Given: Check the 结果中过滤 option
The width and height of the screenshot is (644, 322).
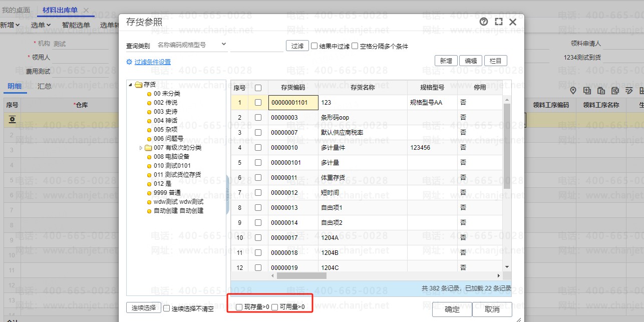Looking at the screenshot, I should [314, 46].
